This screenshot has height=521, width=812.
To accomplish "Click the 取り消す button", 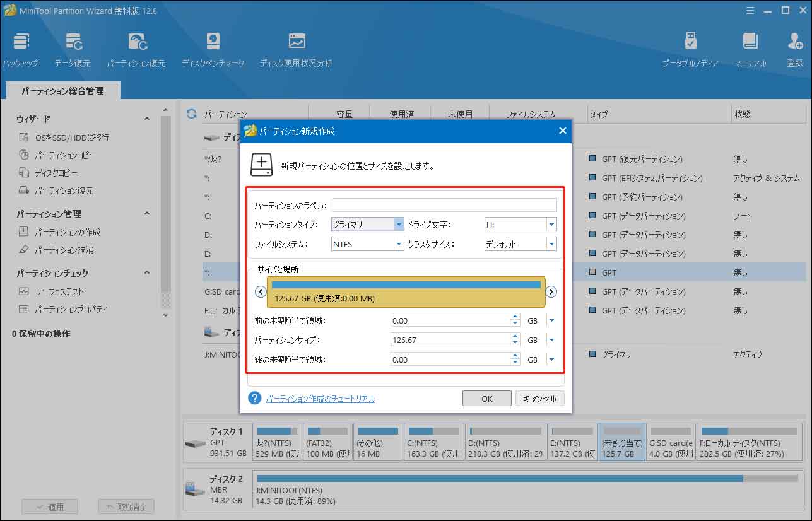I will click(x=126, y=506).
